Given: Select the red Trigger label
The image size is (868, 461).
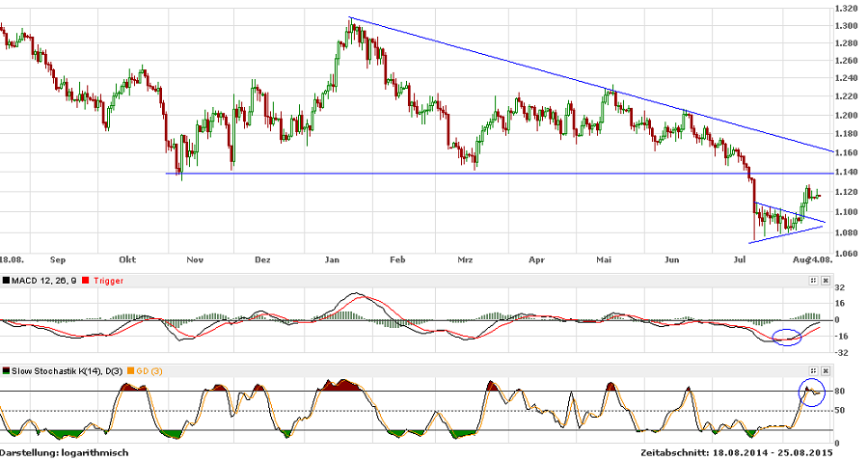Looking at the screenshot, I should [111, 281].
